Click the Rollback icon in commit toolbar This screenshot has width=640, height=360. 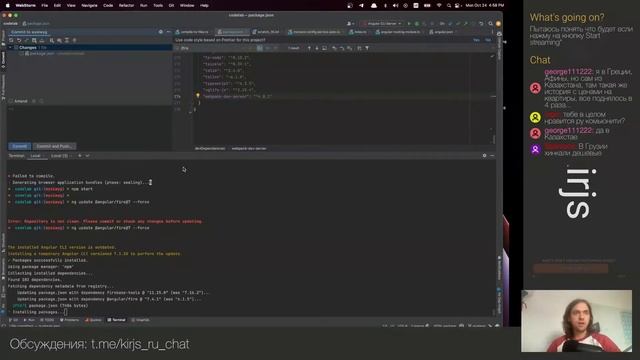point(19,40)
